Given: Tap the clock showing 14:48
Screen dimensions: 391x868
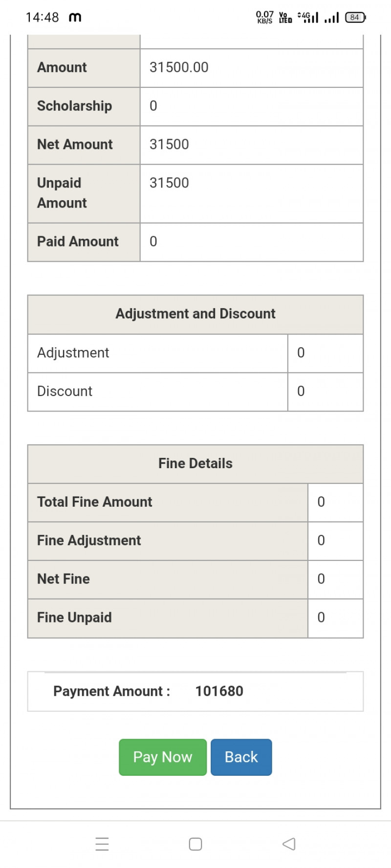Looking at the screenshot, I should (42, 18).
